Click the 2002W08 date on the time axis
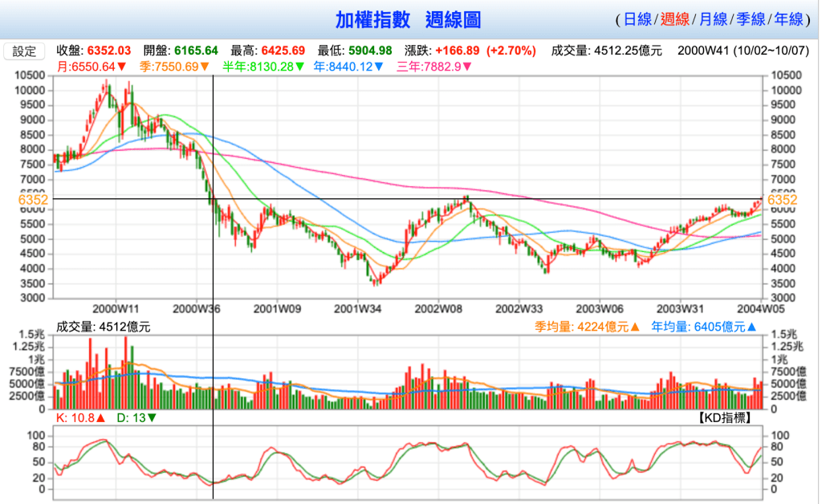822x504 pixels. 438,308
